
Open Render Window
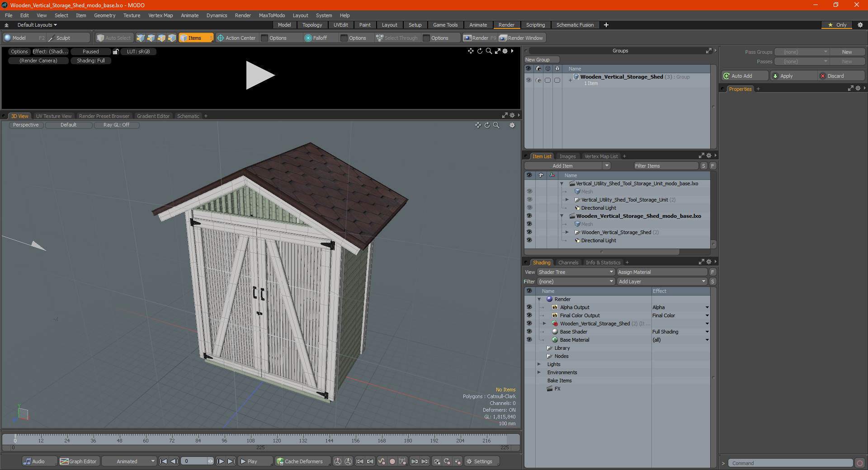pyautogui.click(x=521, y=38)
